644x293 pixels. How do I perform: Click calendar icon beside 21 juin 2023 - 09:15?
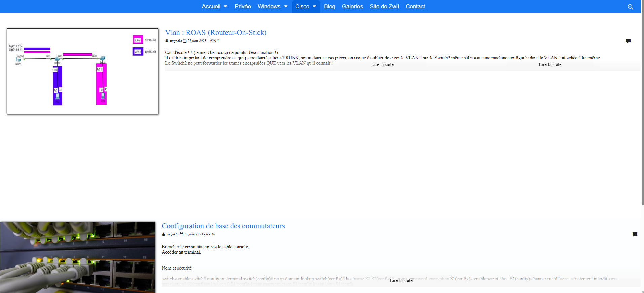tap(185, 41)
